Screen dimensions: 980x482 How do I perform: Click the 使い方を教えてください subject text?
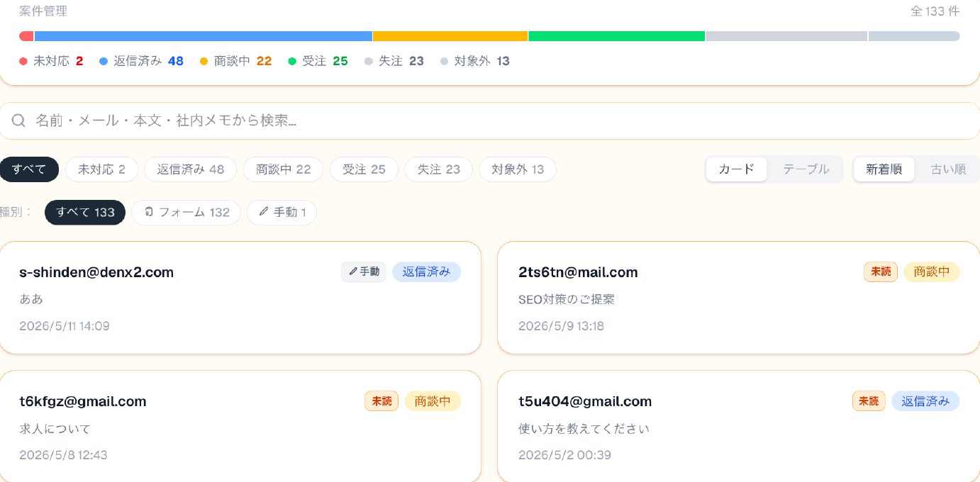[x=584, y=429]
